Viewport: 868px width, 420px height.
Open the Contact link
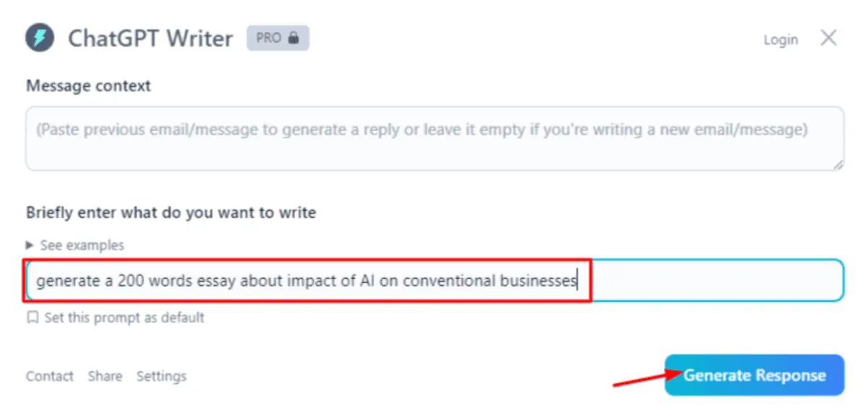(x=50, y=376)
